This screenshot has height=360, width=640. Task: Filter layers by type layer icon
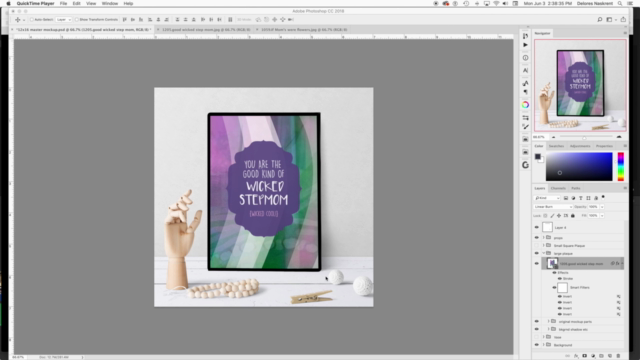click(x=580, y=198)
